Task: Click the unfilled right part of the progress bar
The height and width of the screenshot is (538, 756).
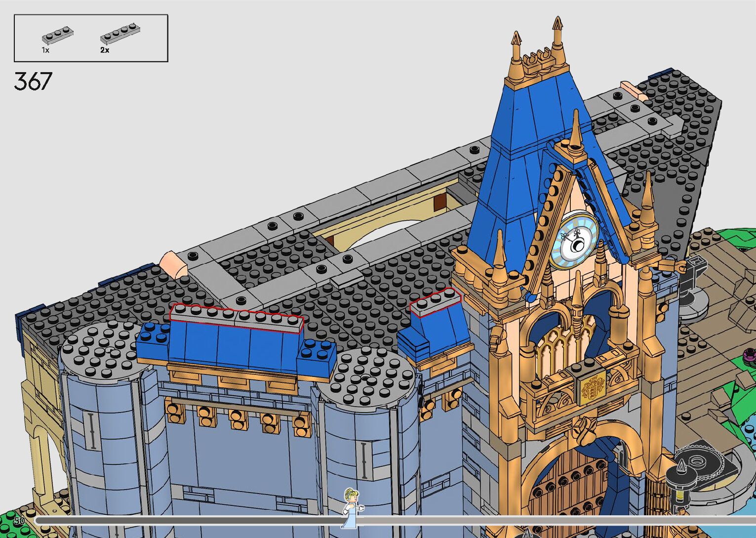Action: [x=543, y=520]
